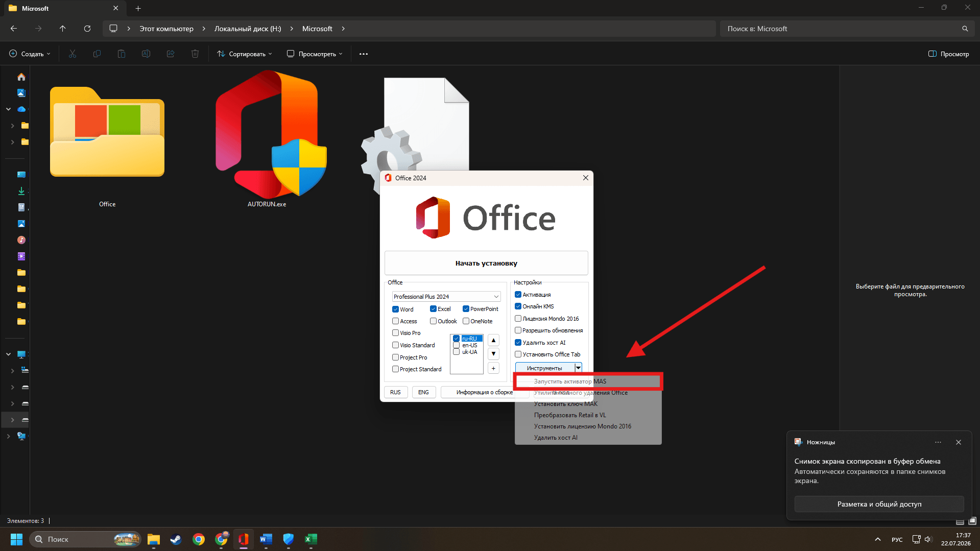Open Excel from the taskbar
This screenshot has height=551, width=980.
tap(311, 539)
